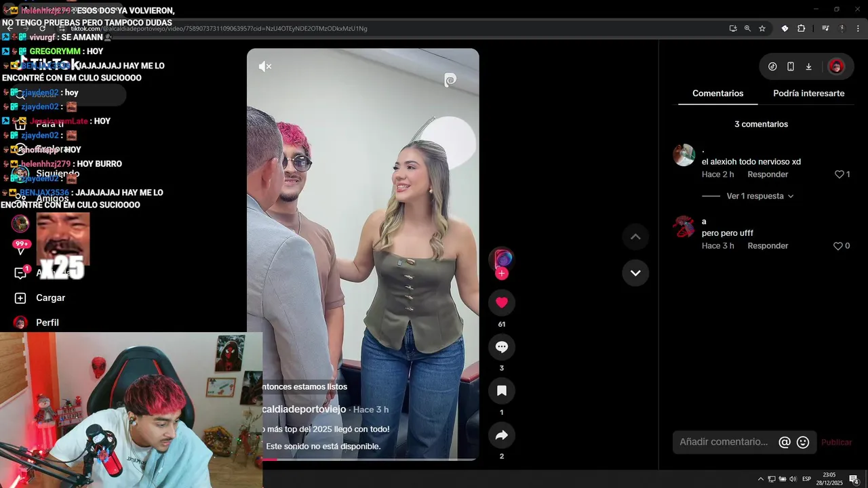The height and width of the screenshot is (488, 868).
Task: Open the network icon in system tray
Action: [771, 479]
